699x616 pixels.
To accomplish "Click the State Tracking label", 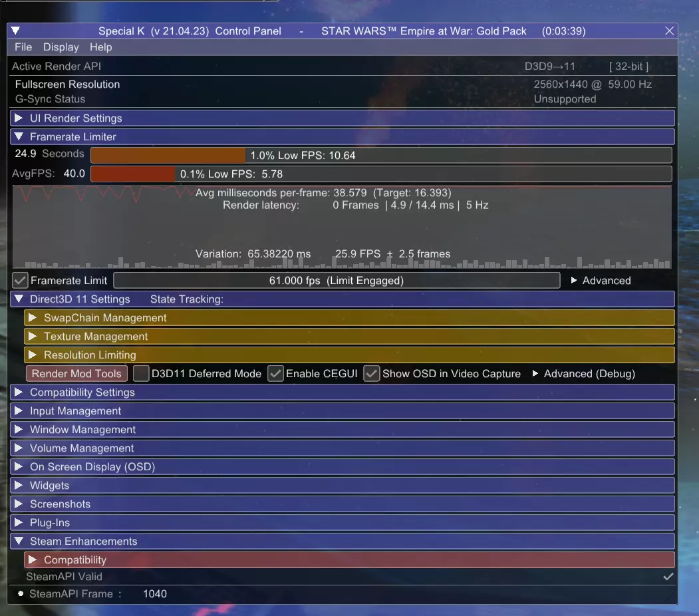I will coord(187,299).
